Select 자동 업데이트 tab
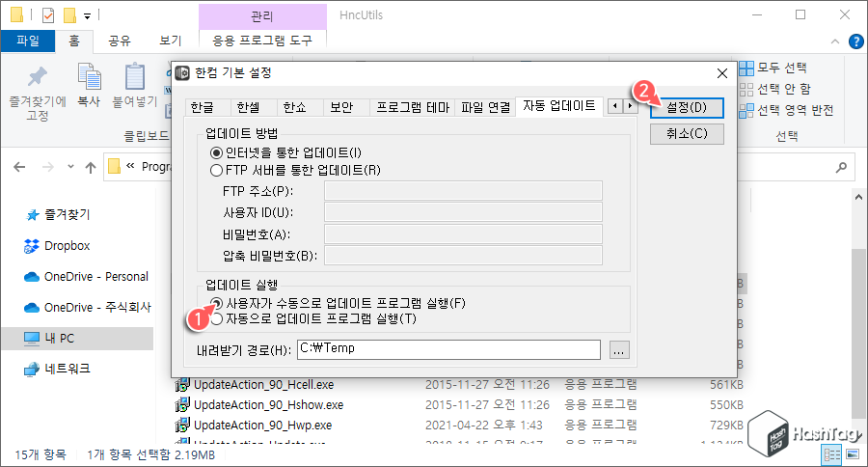 tap(559, 106)
